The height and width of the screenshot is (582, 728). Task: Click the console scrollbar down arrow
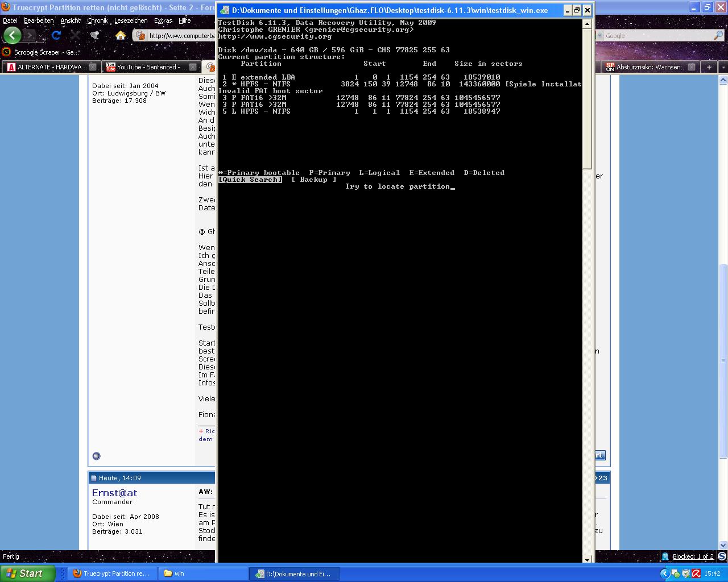coord(588,559)
